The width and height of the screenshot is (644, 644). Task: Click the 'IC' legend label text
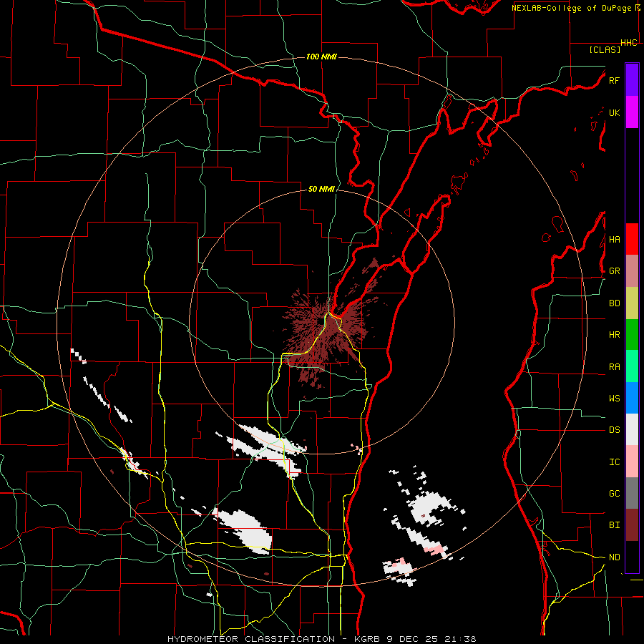click(614, 462)
